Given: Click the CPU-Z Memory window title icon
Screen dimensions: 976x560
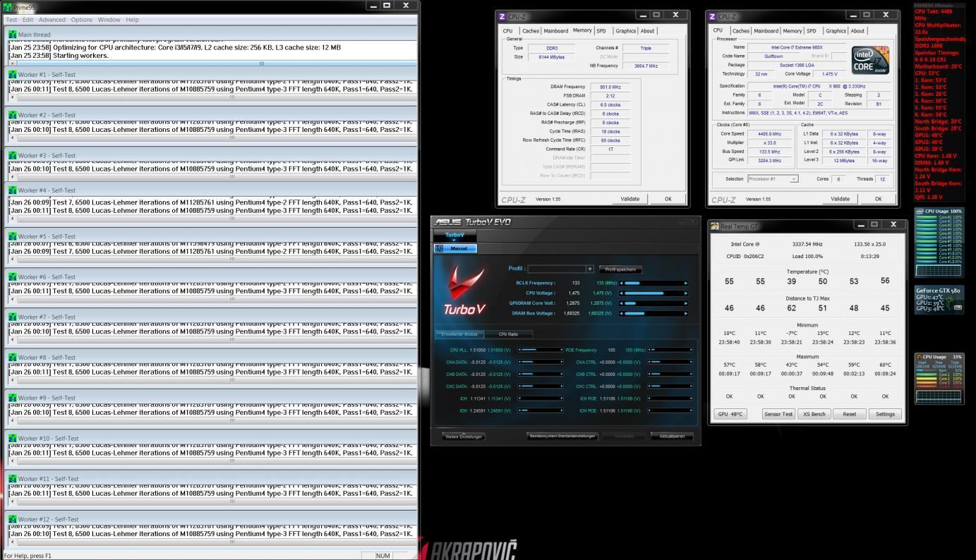Looking at the screenshot, I should pos(502,16).
